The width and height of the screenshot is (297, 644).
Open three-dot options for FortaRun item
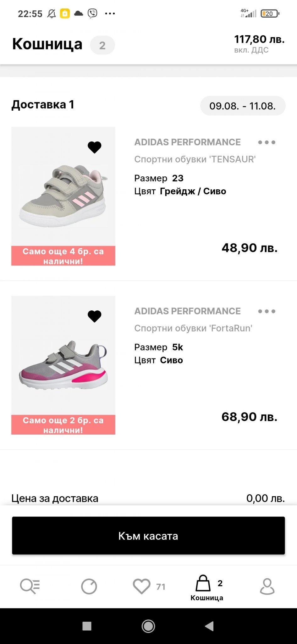267,311
